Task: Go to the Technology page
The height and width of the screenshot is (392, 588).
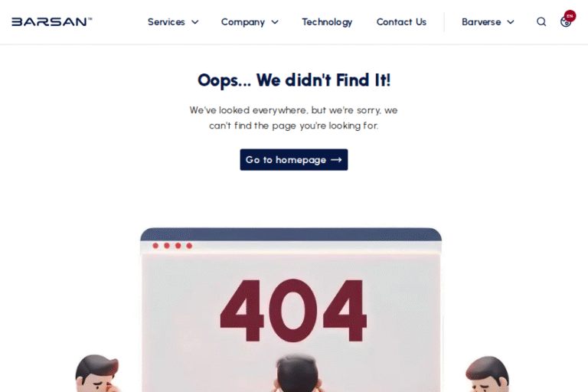Action: (327, 22)
